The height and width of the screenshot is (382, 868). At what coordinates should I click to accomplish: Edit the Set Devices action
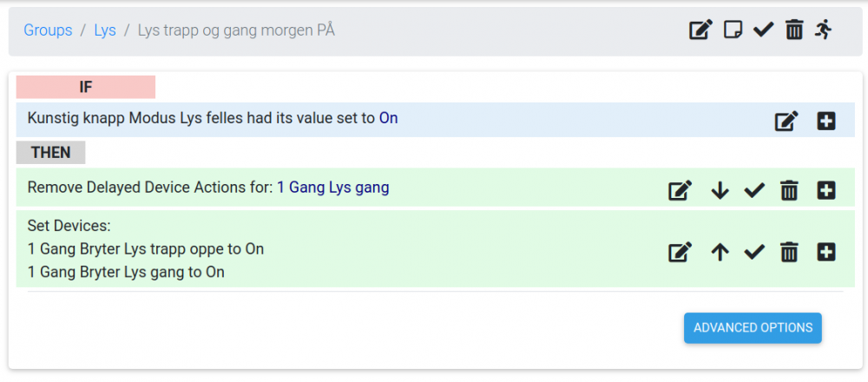(x=680, y=253)
